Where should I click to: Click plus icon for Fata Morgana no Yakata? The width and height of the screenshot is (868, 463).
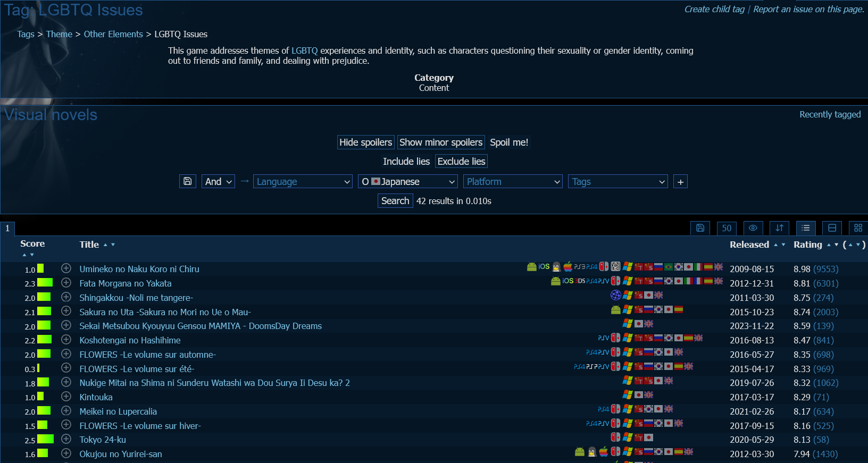click(66, 282)
